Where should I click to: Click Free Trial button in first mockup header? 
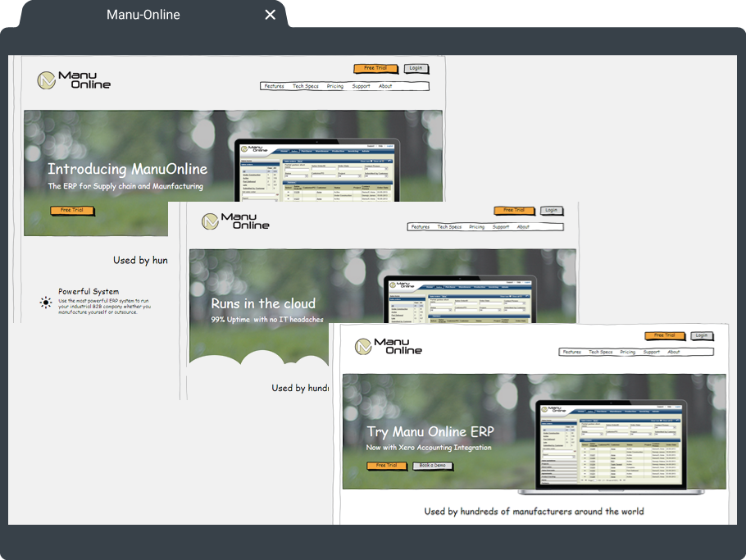375,69
